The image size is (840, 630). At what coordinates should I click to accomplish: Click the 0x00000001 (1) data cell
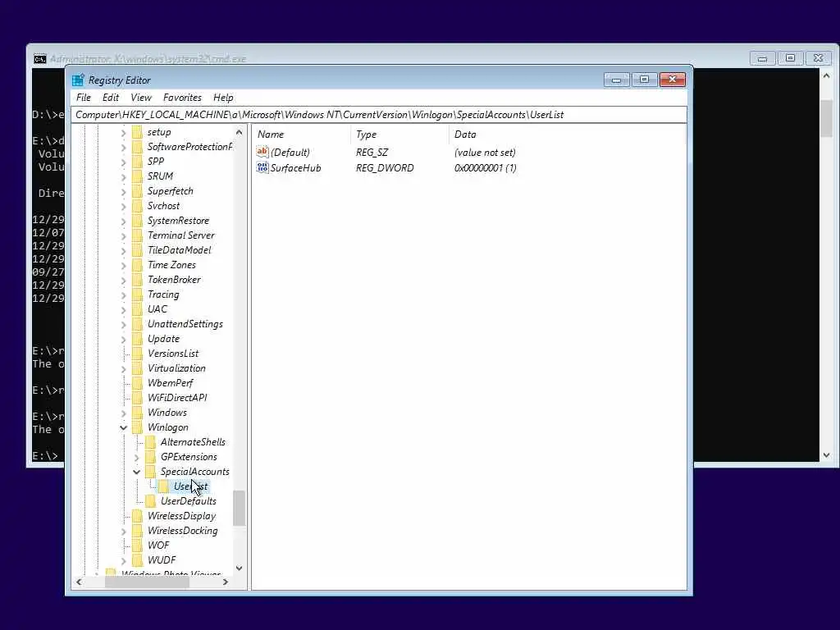[486, 167]
